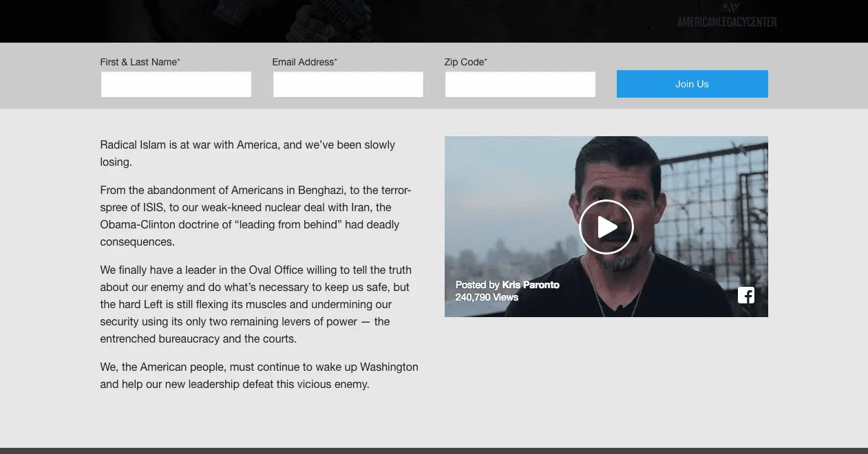Play the Kris Paronto video
Viewport: 868px width, 454px height.
pos(606,227)
